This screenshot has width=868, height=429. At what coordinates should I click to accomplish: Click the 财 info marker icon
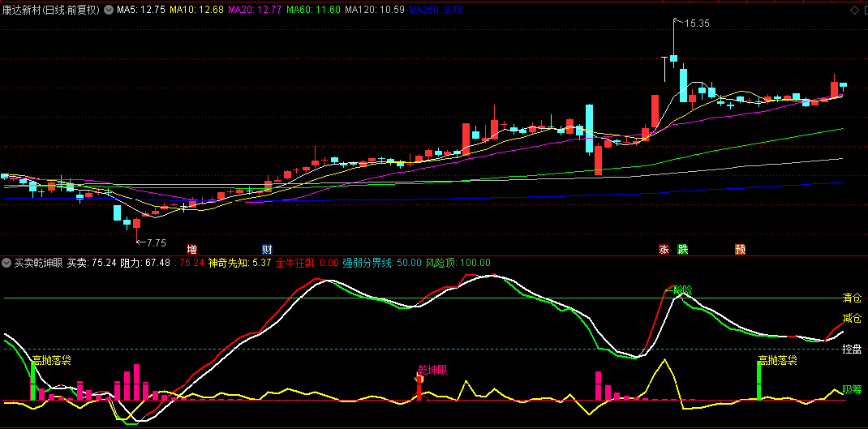(x=268, y=249)
